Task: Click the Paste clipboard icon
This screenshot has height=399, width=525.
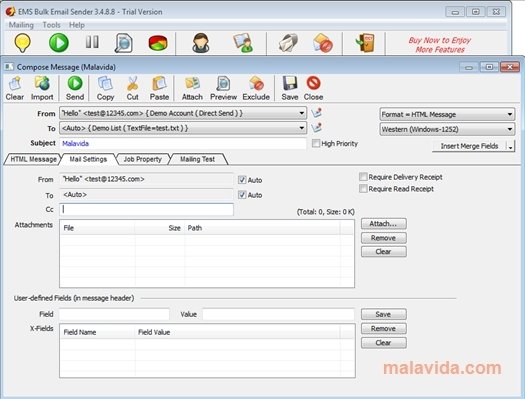Action: tap(159, 88)
